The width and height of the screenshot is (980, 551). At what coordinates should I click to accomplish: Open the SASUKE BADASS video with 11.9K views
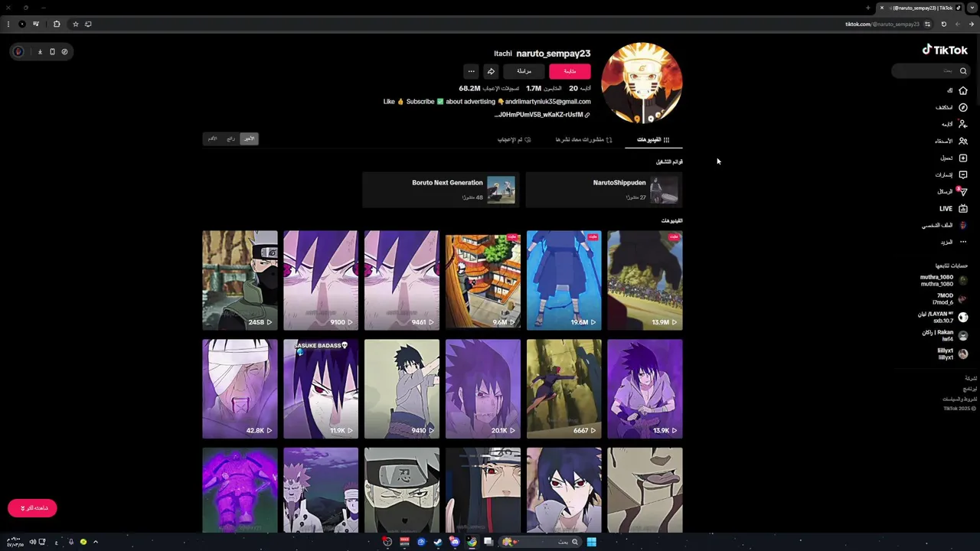pyautogui.click(x=320, y=389)
